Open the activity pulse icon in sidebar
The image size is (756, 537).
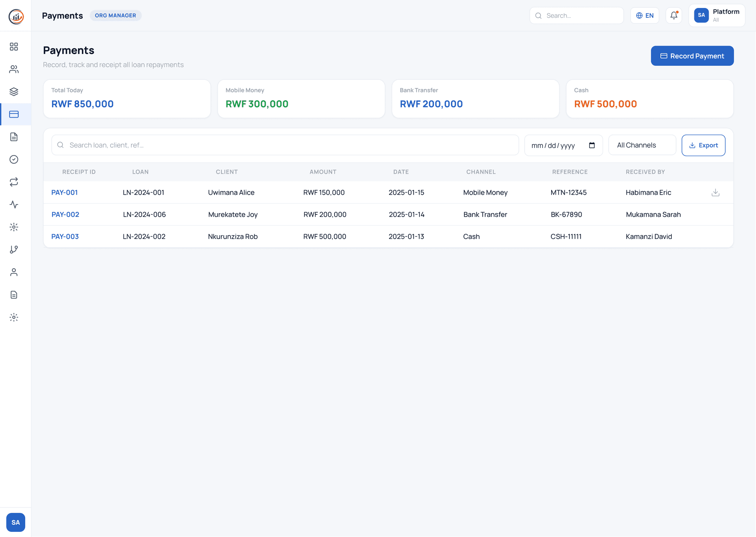tap(14, 205)
